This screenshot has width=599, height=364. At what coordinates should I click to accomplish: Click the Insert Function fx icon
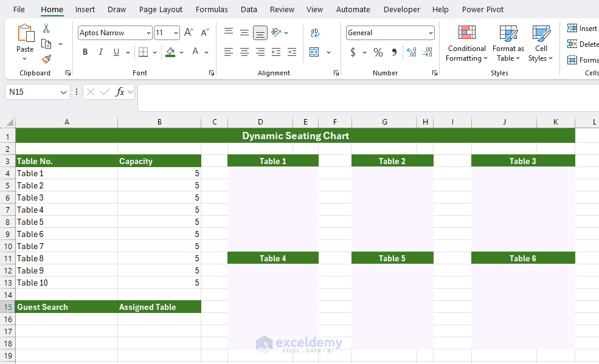click(x=120, y=92)
